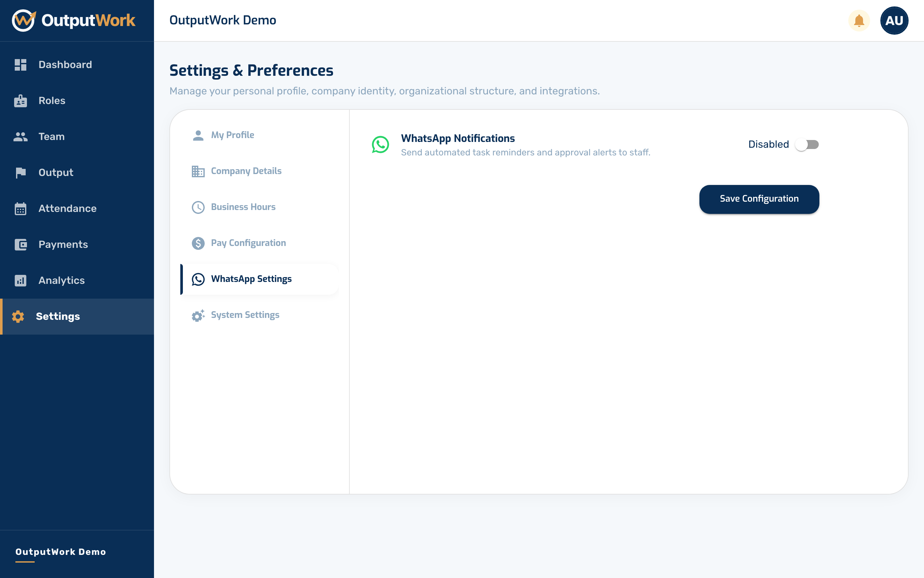This screenshot has height=578, width=924.
Task: Click the Dashboard grid icon
Action: (21, 65)
